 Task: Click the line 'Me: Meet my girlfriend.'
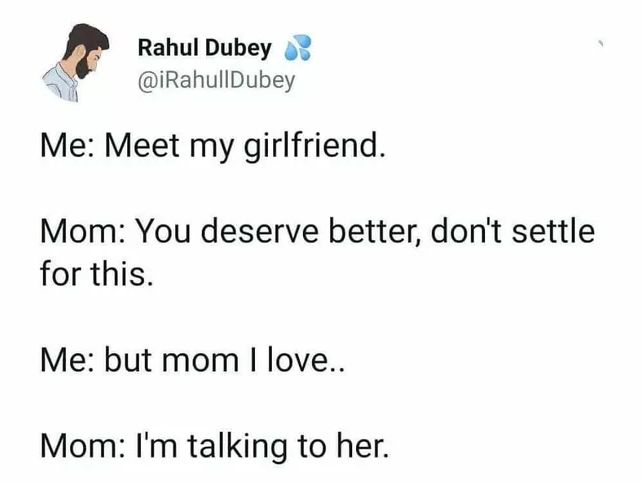coord(213,147)
